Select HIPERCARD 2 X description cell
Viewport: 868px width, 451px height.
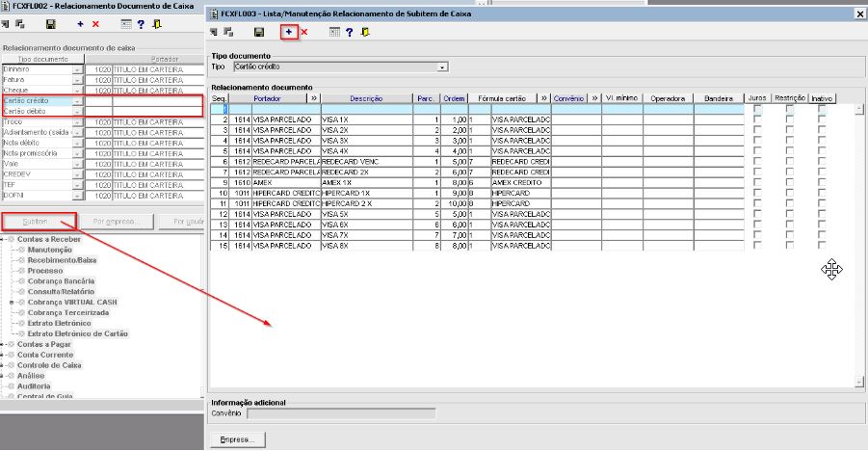point(366,204)
